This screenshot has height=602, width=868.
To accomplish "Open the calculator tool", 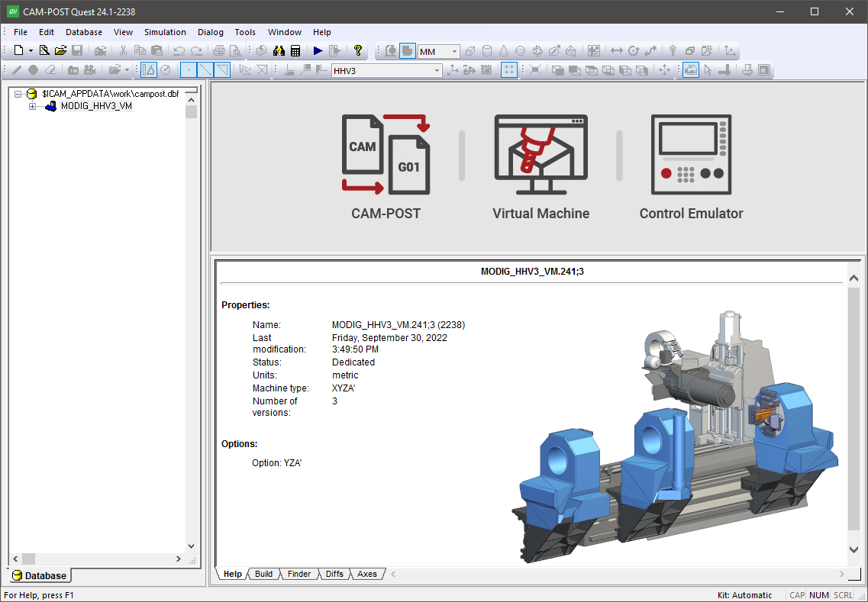I will pyautogui.click(x=295, y=51).
